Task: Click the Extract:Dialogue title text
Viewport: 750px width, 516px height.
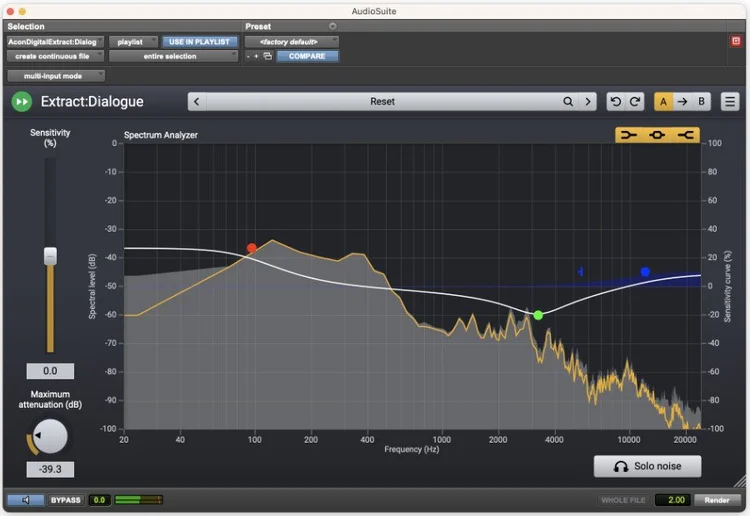Action: click(92, 101)
